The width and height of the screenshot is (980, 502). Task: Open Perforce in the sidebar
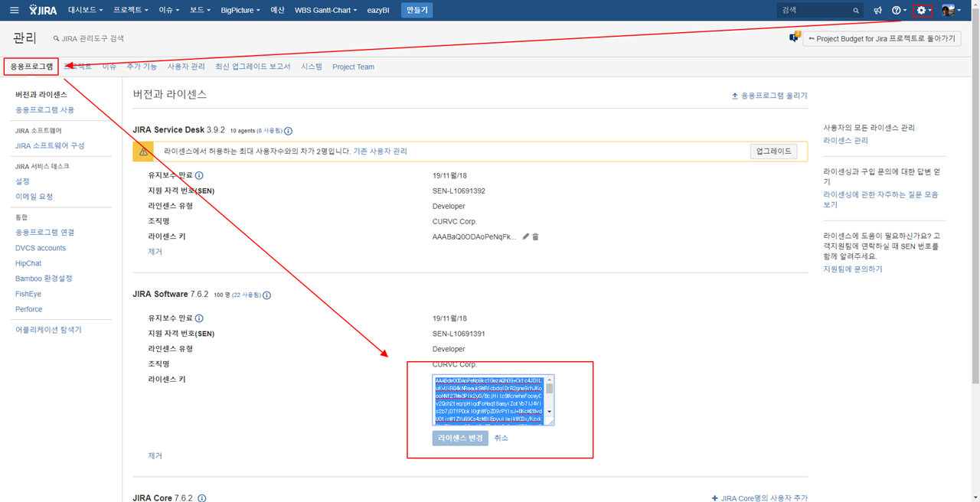coord(29,309)
